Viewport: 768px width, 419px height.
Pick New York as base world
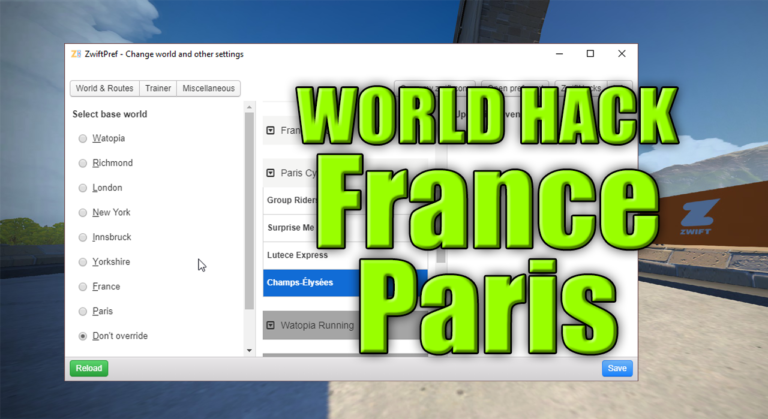[83, 213]
